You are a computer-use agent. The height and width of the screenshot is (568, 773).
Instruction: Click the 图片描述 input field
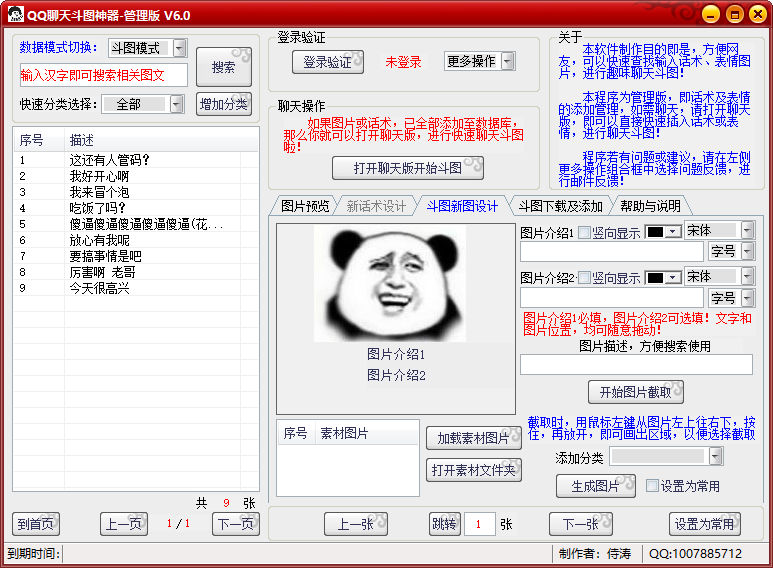point(636,364)
